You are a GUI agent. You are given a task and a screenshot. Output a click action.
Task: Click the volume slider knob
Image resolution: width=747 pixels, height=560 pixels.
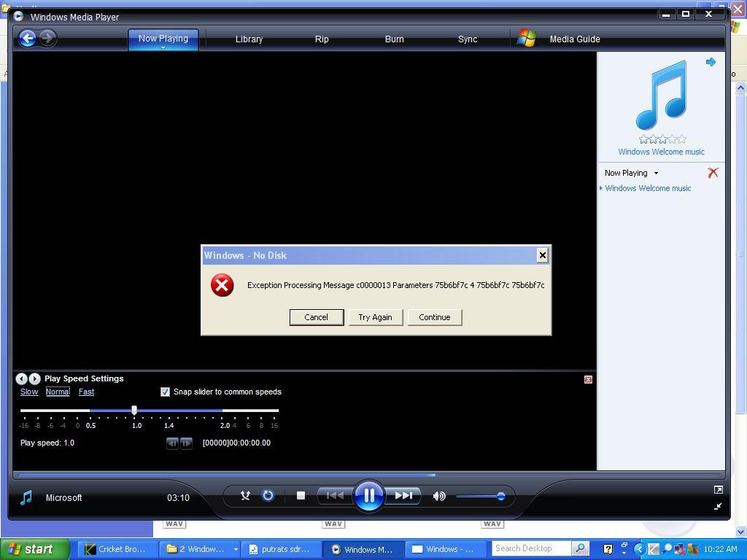pyautogui.click(x=500, y=496)
